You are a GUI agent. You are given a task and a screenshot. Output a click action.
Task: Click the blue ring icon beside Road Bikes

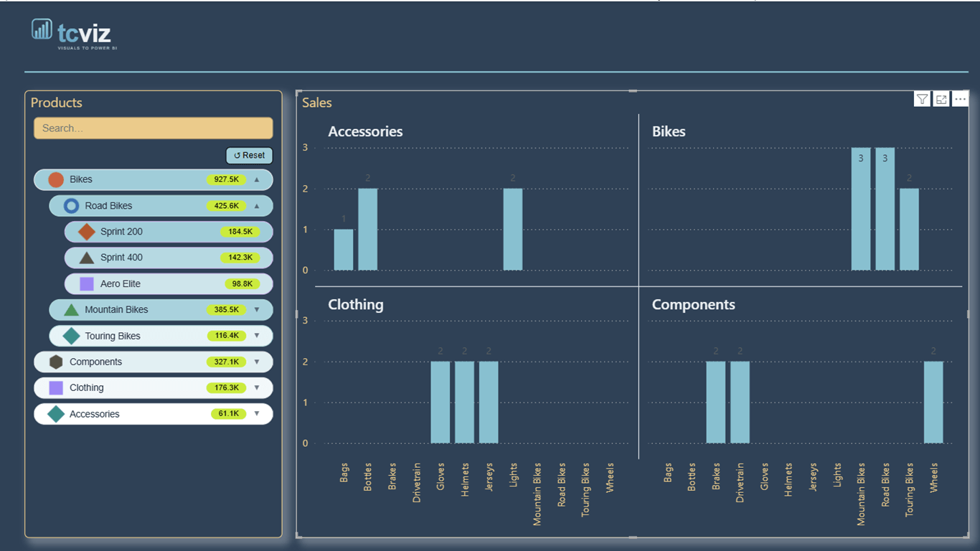[71, 206]
